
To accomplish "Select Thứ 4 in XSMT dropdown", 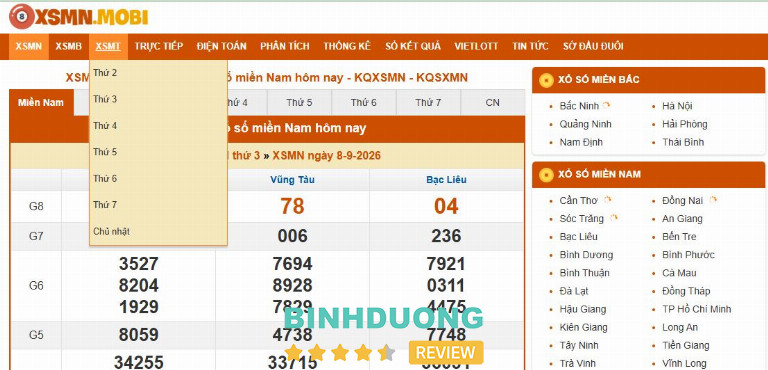I will (158, 126).
